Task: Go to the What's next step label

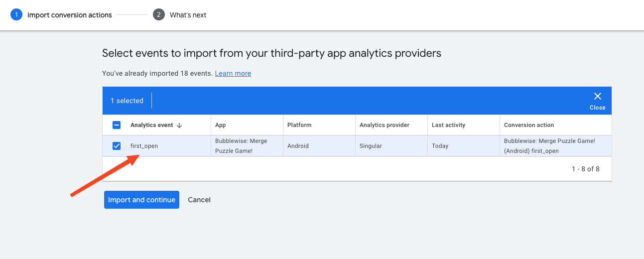Action: click(188, 15)
